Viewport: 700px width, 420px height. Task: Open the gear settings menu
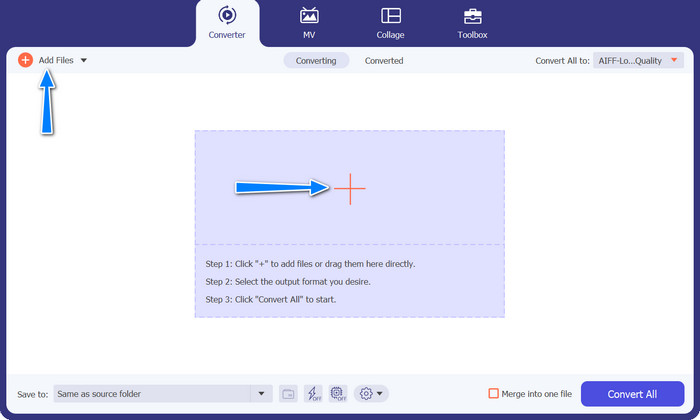pos(371,394)
